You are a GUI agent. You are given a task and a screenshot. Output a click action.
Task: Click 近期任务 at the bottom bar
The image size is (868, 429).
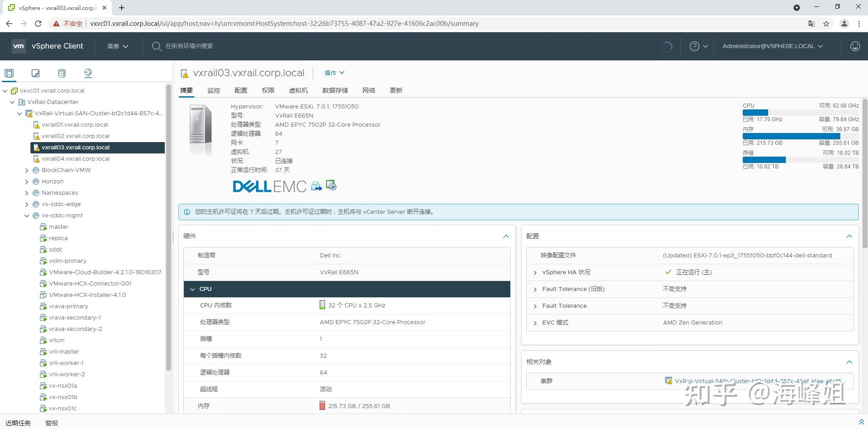click(18, 423)
